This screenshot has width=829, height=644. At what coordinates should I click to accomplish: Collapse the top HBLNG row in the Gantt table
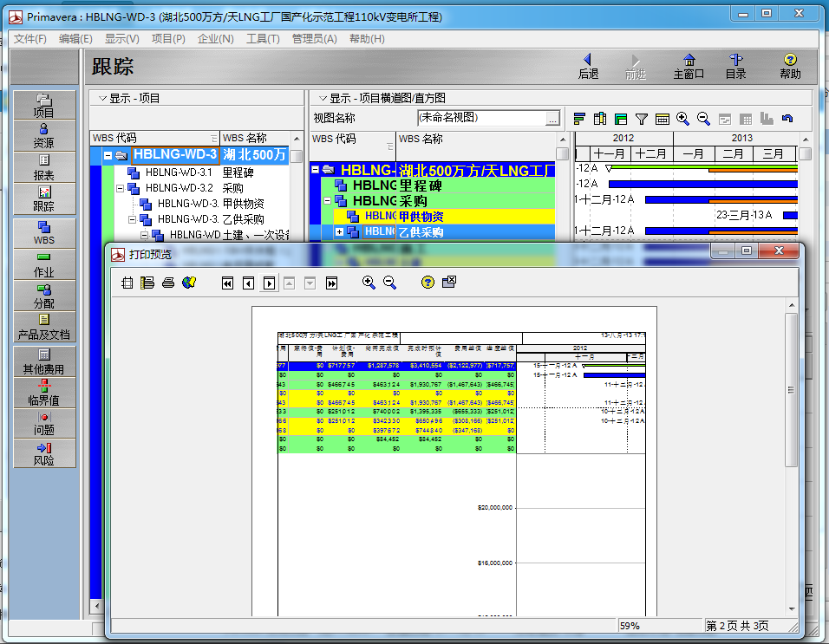tap(315, 170)
